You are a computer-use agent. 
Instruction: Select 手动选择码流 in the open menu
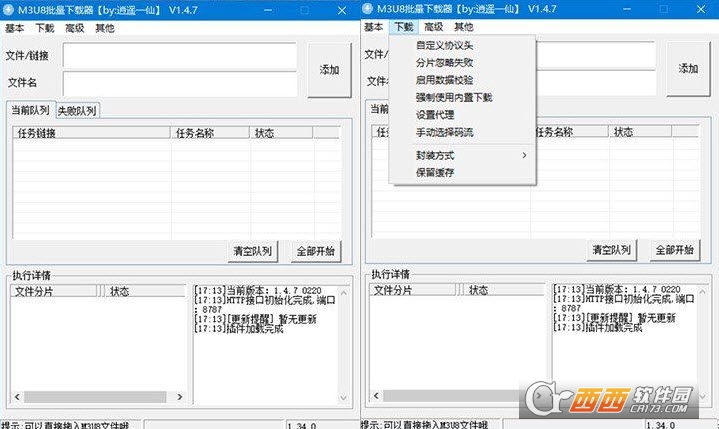tap(445, 132)
